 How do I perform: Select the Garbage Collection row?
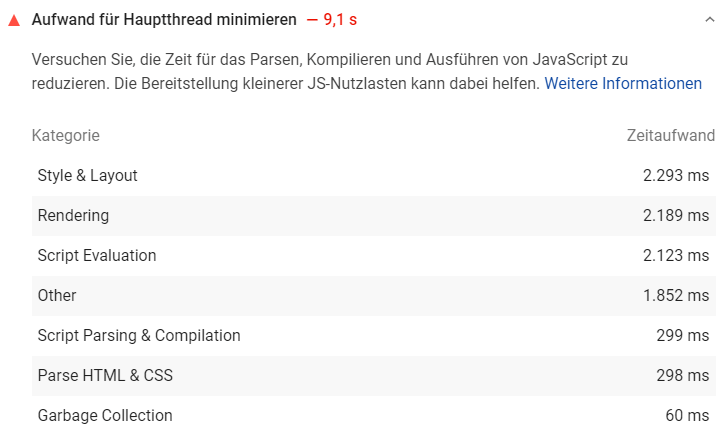[374, 415]
